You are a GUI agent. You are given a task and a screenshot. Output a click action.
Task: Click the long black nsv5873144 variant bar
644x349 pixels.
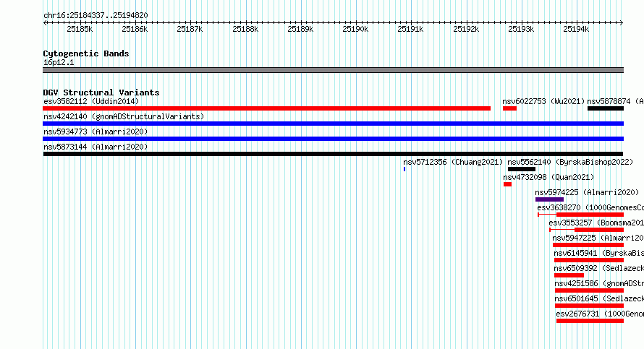333,154
